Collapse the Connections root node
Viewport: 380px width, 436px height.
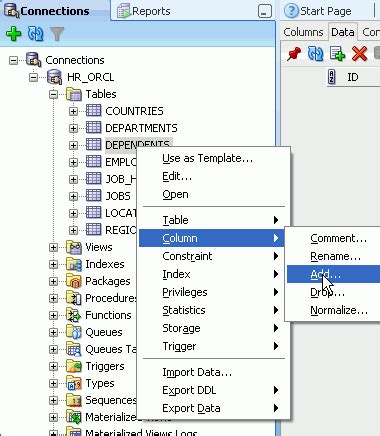(x=13, y=60)
